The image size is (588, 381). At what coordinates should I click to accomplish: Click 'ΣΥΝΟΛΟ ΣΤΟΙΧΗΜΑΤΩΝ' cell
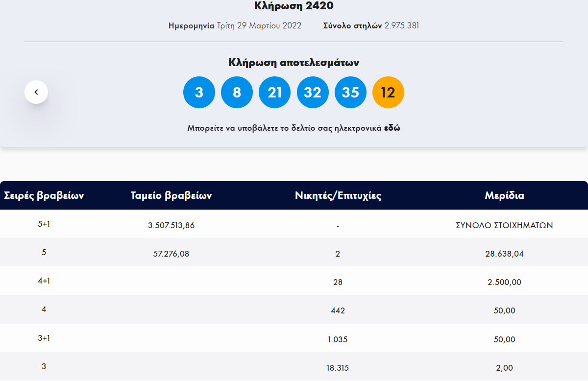[505, 225]
